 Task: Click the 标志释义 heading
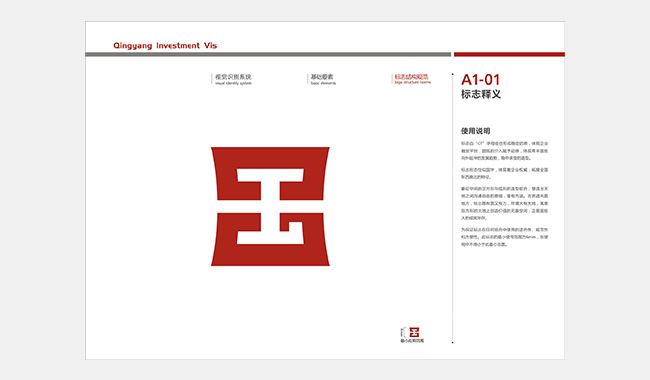pos(481,94)
